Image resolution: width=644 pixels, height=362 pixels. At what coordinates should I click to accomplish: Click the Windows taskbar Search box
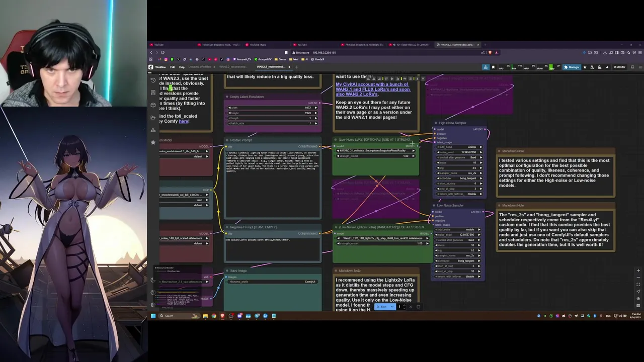point(180,316)
